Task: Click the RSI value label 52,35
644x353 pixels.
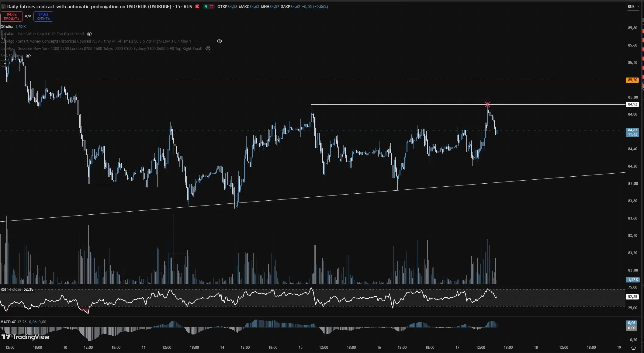Action: point(632,297)
